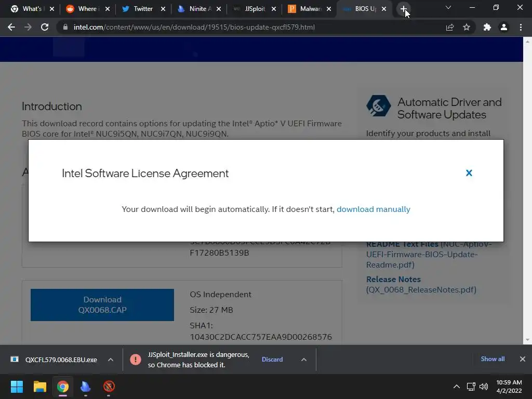Viewport: 532px width, 399px height.
Task: Discard the blocked JJSploit_Installer.exe
Action: click(272, 360)
